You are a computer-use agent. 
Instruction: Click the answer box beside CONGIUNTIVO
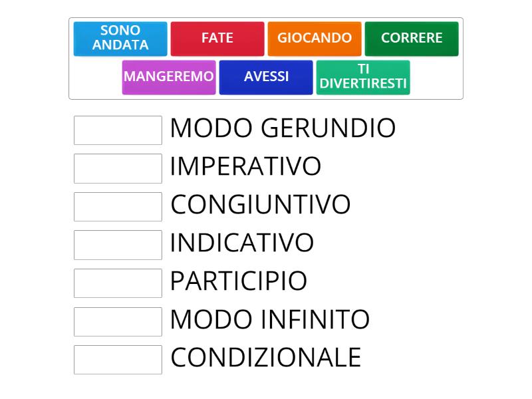[x=118, y=207]
